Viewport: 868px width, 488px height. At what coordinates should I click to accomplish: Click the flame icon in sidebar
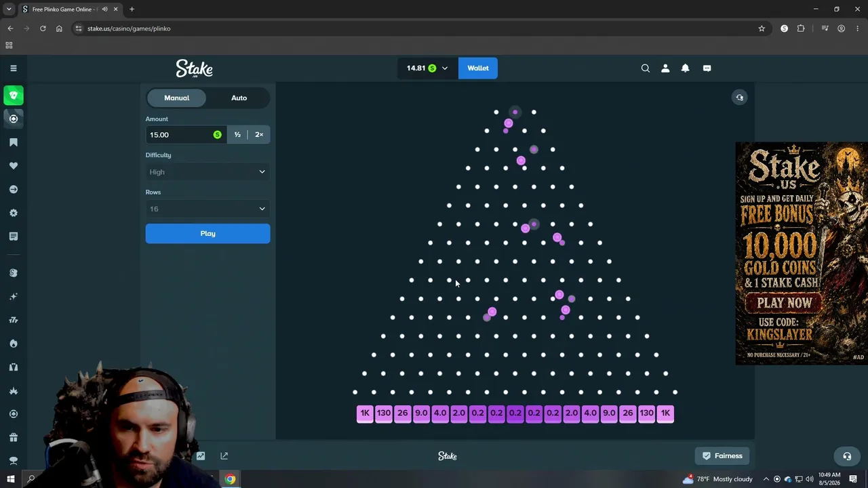click(x=14, y=344)
